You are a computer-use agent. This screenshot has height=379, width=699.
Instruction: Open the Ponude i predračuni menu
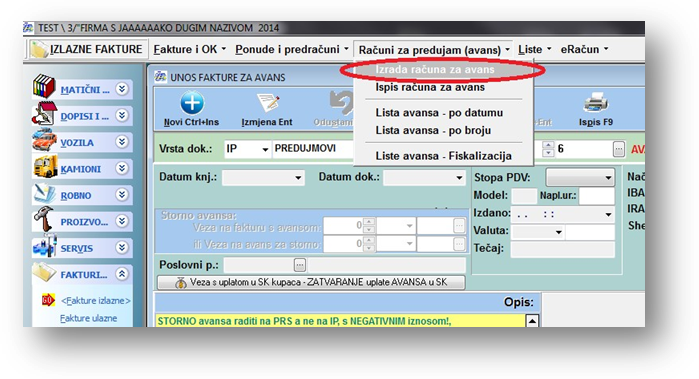[x=292, y=49]
